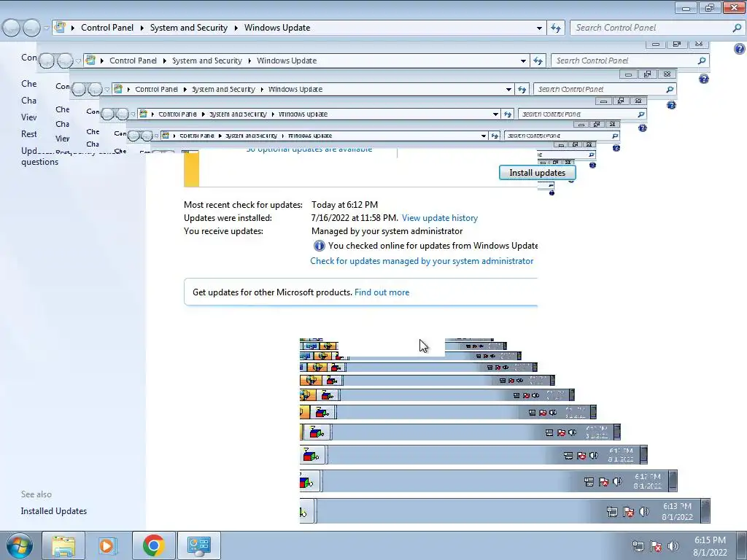Open the clock showing 6:15 PM
The width and height of the screenshot is (747, 560).
pos(710,546)
